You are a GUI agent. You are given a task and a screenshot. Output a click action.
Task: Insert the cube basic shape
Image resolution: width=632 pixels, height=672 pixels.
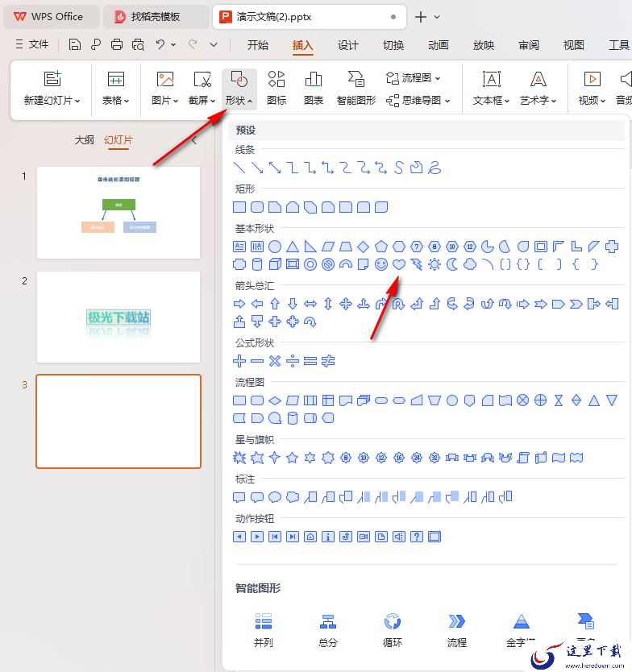tap(275, 264)
